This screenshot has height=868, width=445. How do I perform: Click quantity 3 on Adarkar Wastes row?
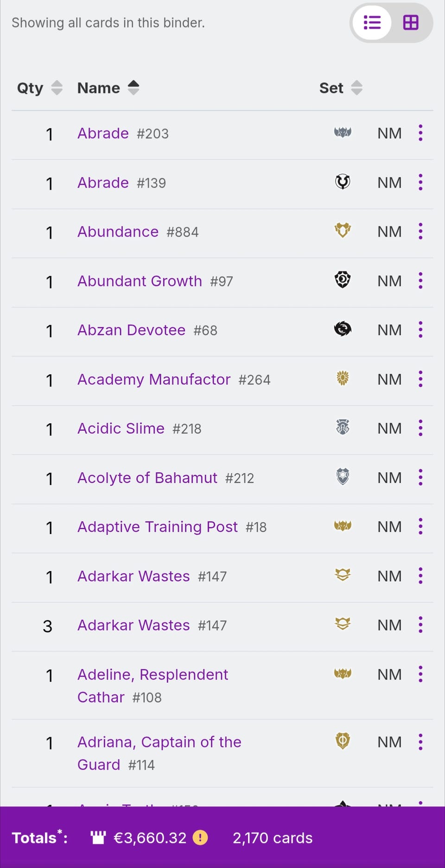pos(47,626)
